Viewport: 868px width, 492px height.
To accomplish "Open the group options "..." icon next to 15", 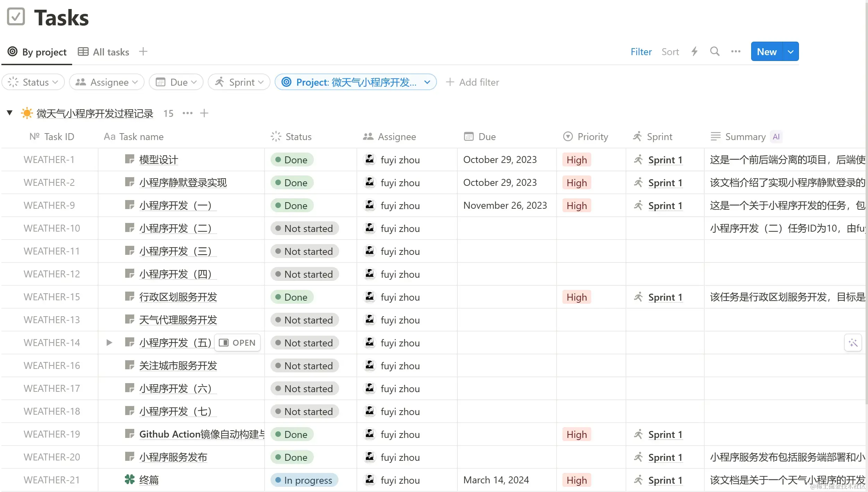I will click(x=187, y=113).
